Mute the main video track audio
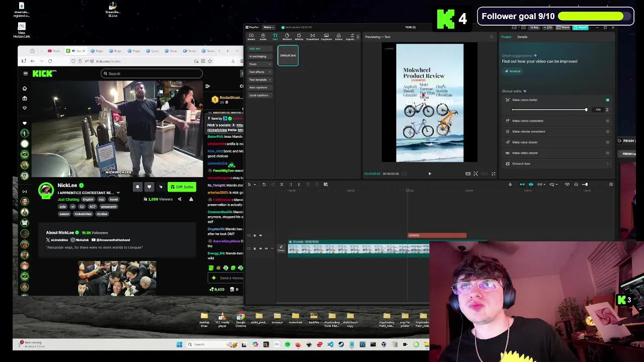Image resolution: width=644 pixels, height=362 pixels. (x=266, y=248)
